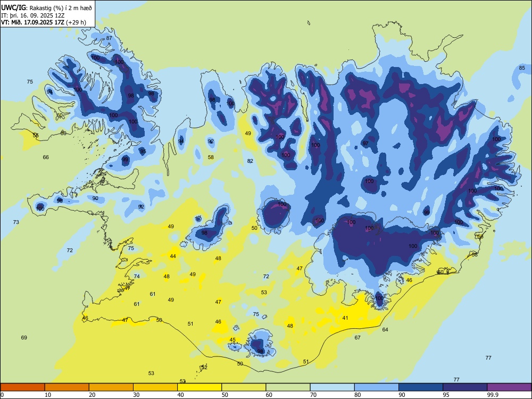The image size is (532, 399).
Task: Click the '99.9' legend tick label
Action: pyautogui.click(x=493, y=395)
